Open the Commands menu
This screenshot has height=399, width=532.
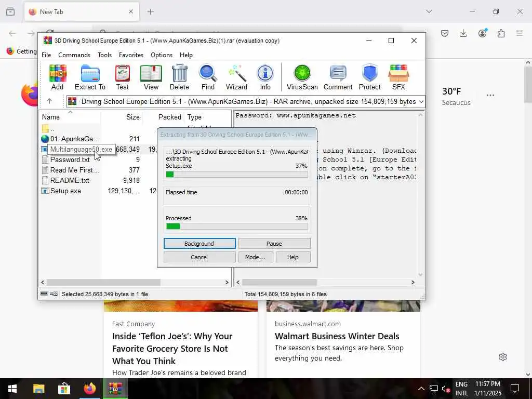(74, 55)
